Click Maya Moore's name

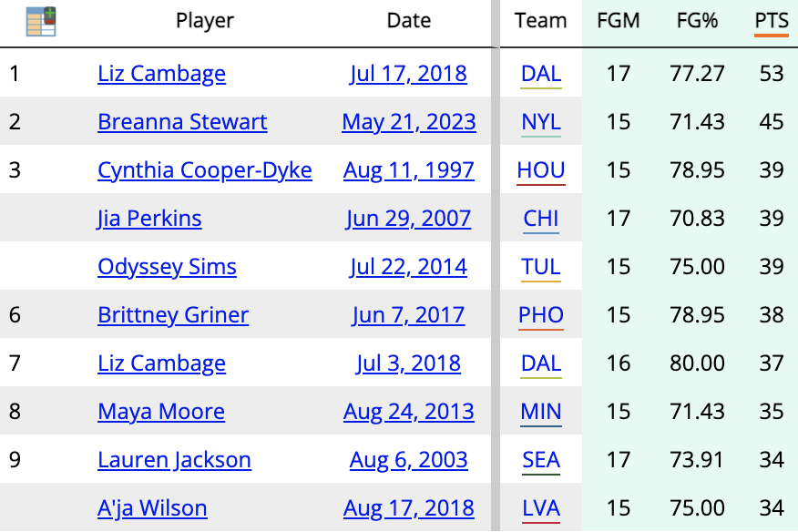(161, 412)
